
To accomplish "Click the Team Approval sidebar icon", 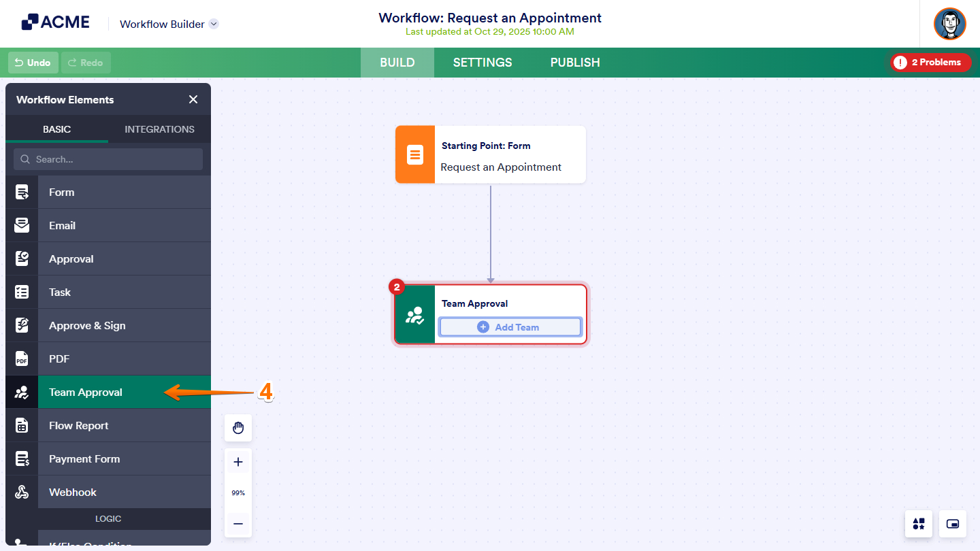I will [22, 393].
